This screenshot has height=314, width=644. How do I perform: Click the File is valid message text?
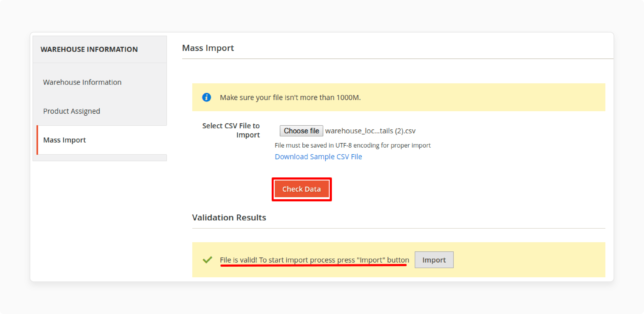point(314,260)
